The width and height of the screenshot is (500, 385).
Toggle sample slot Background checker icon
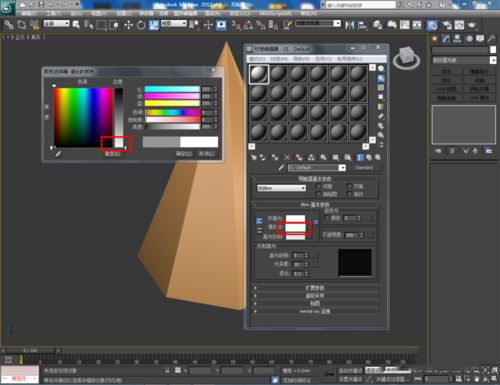[x=381, y=88]
